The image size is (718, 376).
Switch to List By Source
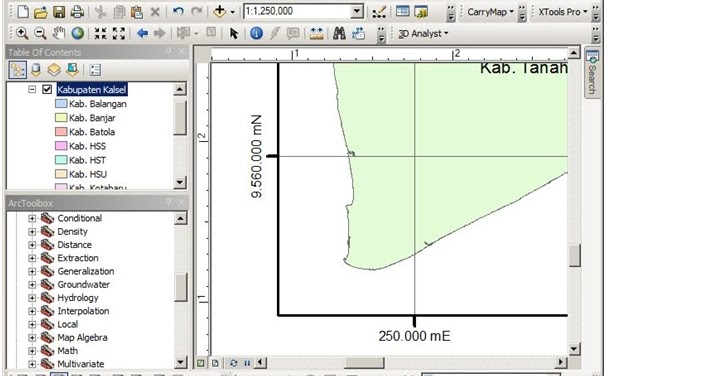coord(36,70)
